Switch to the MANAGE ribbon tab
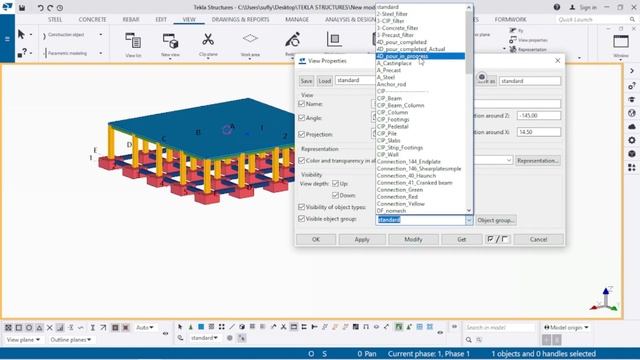 tap(297, 20)
